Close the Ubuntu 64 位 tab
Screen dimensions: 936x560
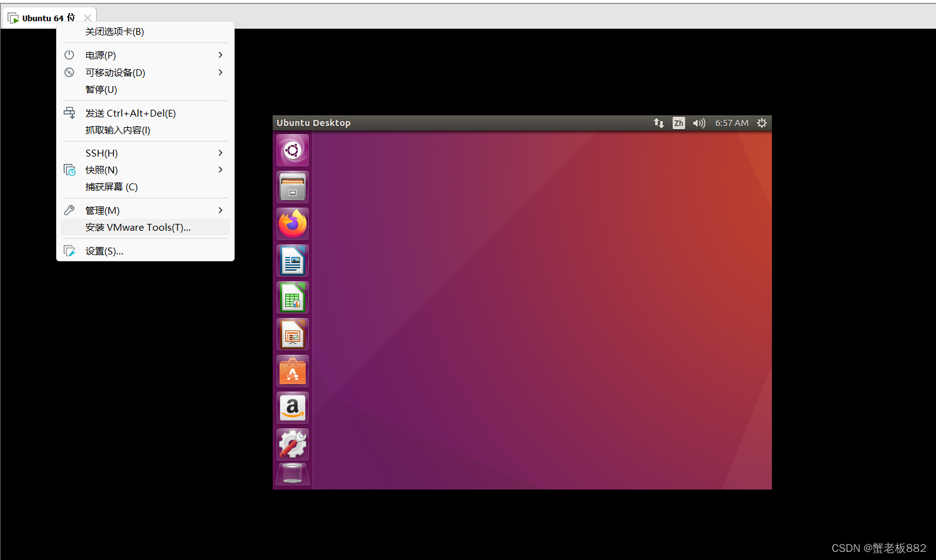pyautogui.click(x=87, y=18)
